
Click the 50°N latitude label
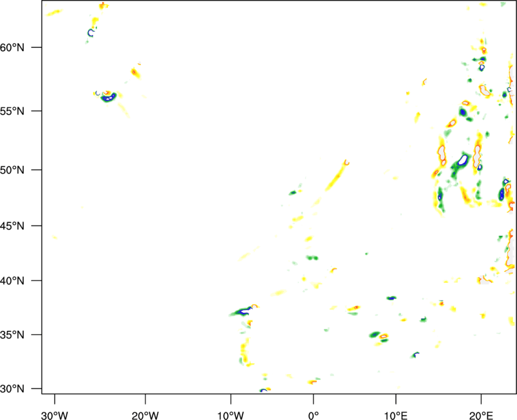coord(12,170)
